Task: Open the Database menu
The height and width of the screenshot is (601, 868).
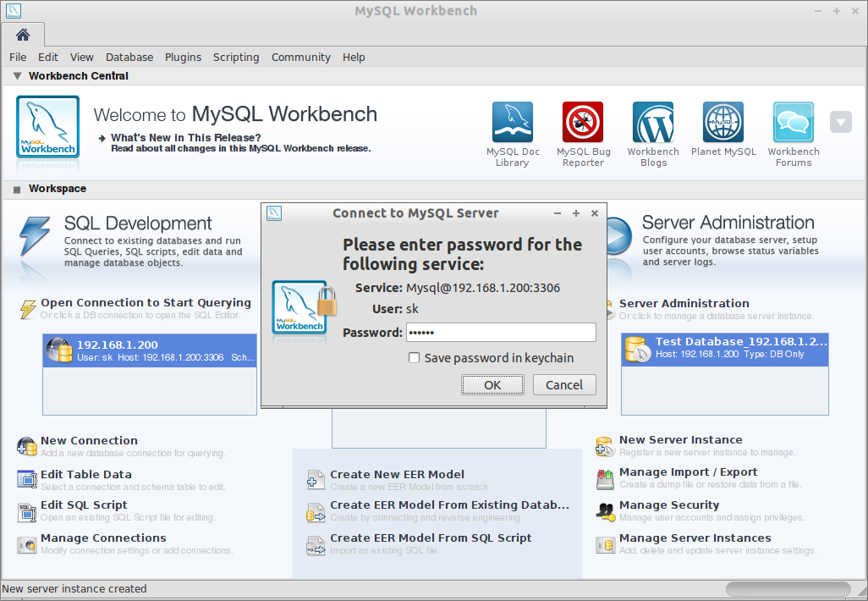Action: point(129,57)
